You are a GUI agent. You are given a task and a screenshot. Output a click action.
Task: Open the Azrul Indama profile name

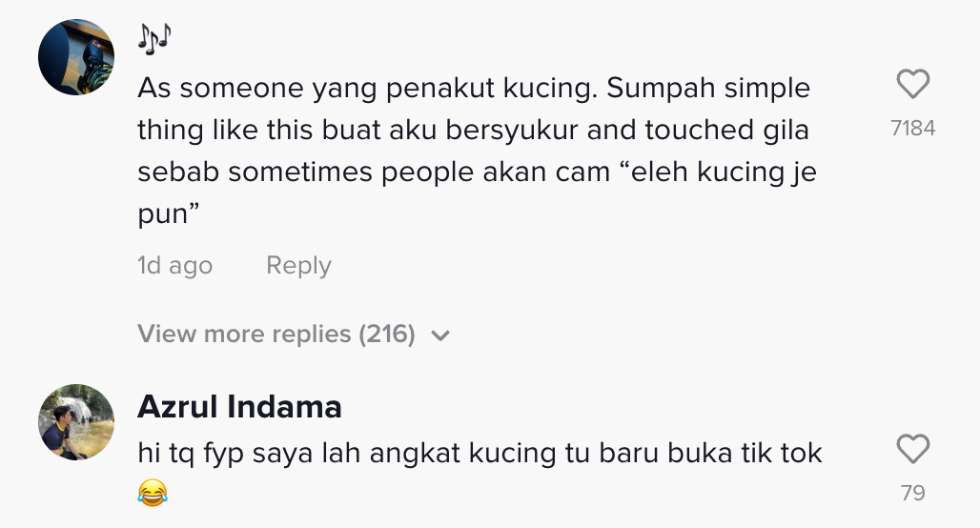239,407
